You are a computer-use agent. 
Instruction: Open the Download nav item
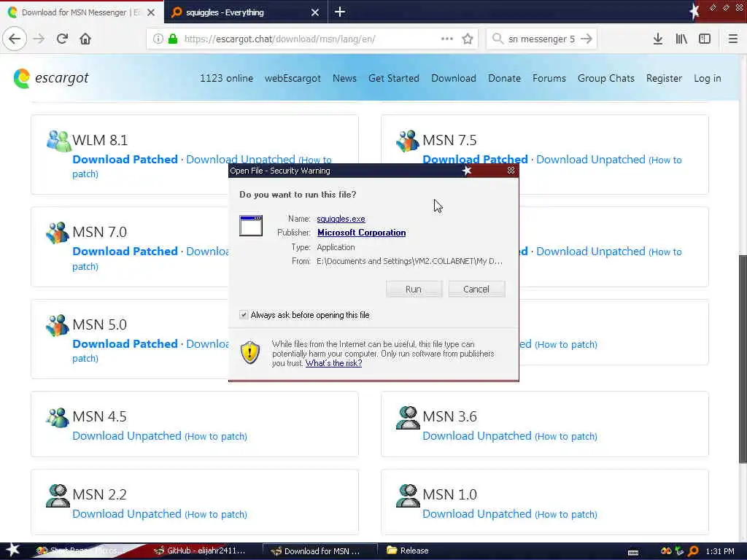[x=454, y=78]
